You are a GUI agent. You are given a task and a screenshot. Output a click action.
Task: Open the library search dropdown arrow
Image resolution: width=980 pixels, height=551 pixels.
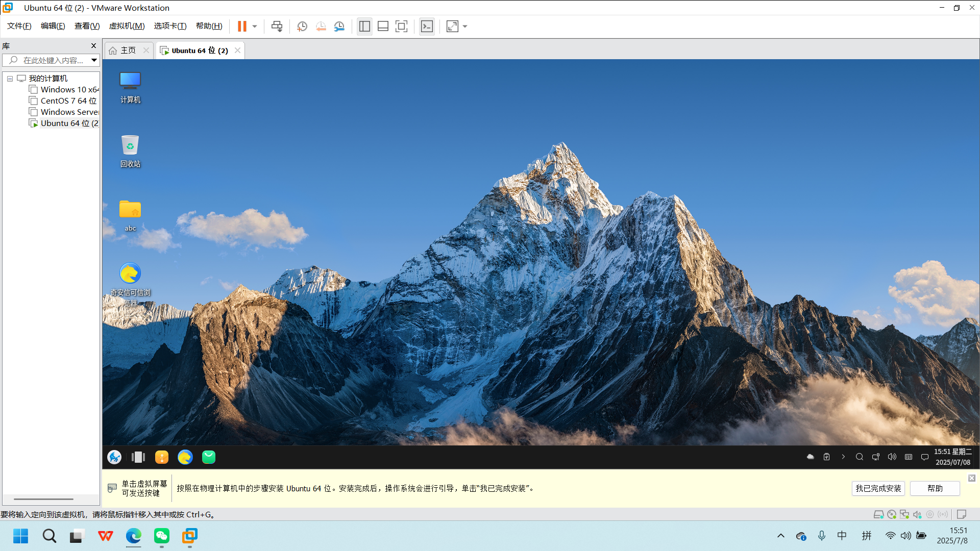94,60
